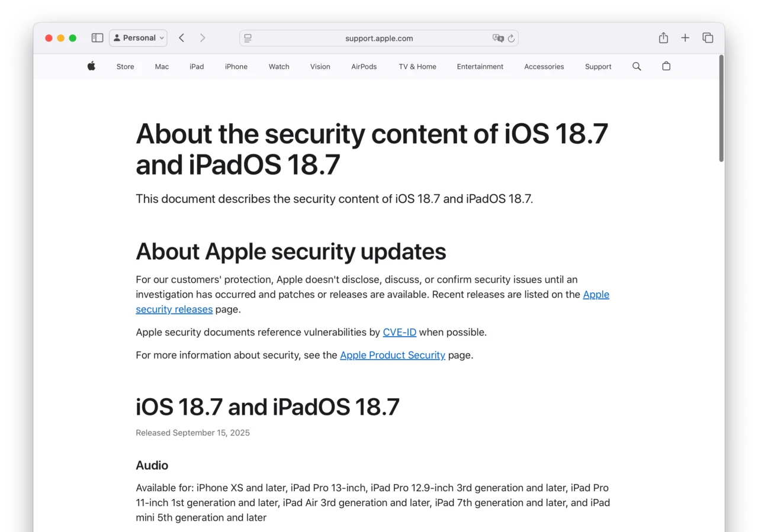
Task: Open the Translate icon in the address bar
Action: pyautogui.click(x=499, y=38)
